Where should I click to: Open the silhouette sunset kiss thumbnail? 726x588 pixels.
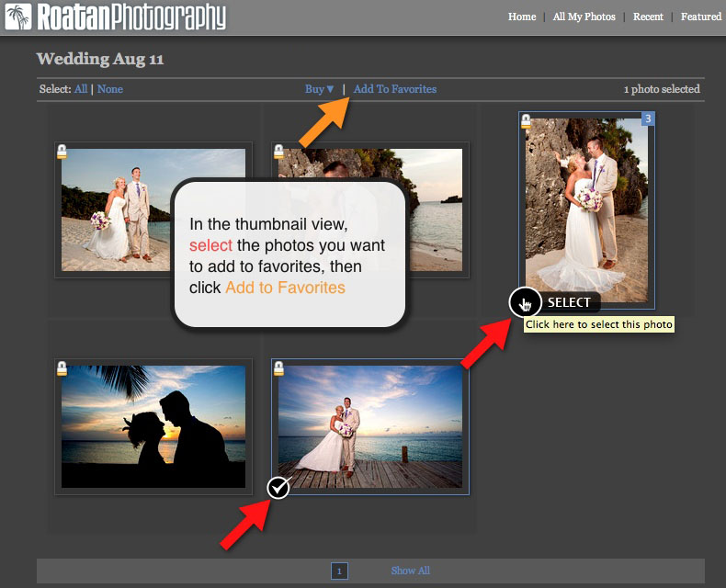click(153, 426)
